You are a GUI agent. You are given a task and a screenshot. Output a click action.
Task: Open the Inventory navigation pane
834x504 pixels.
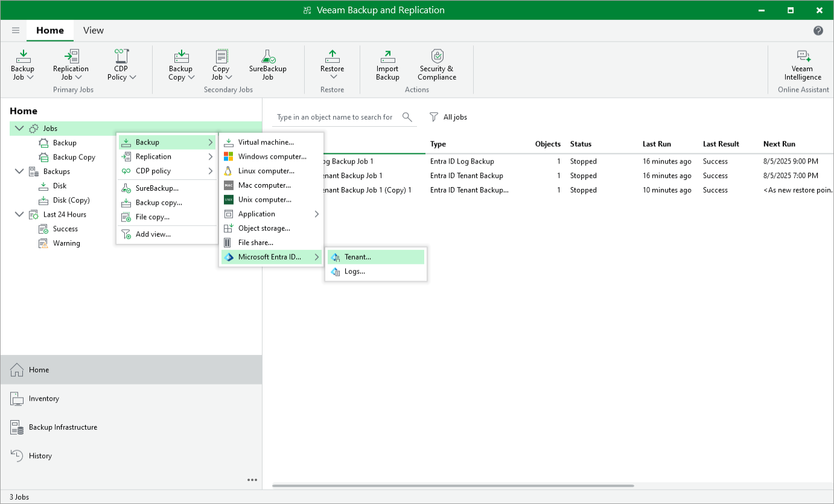(x=131, y=398)
